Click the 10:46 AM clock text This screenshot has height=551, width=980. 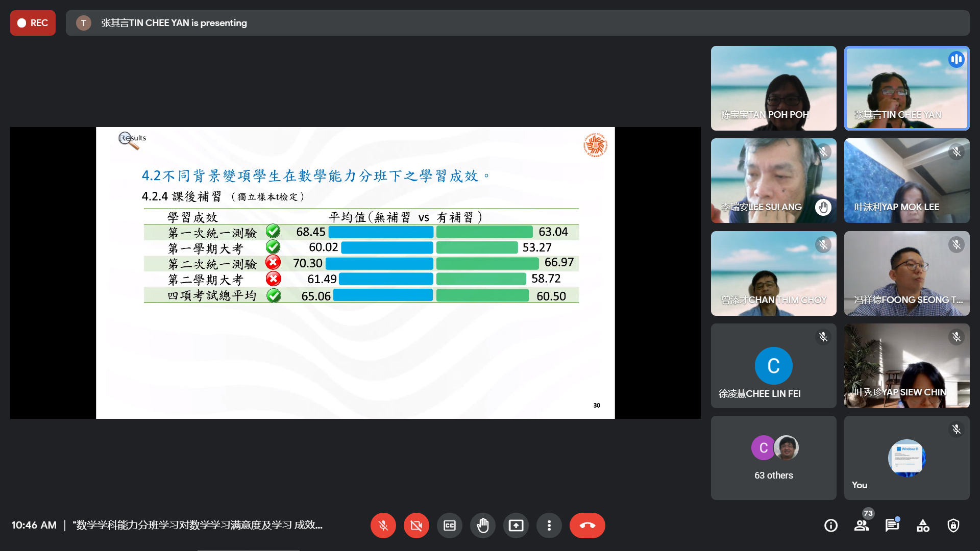(34, 525)
